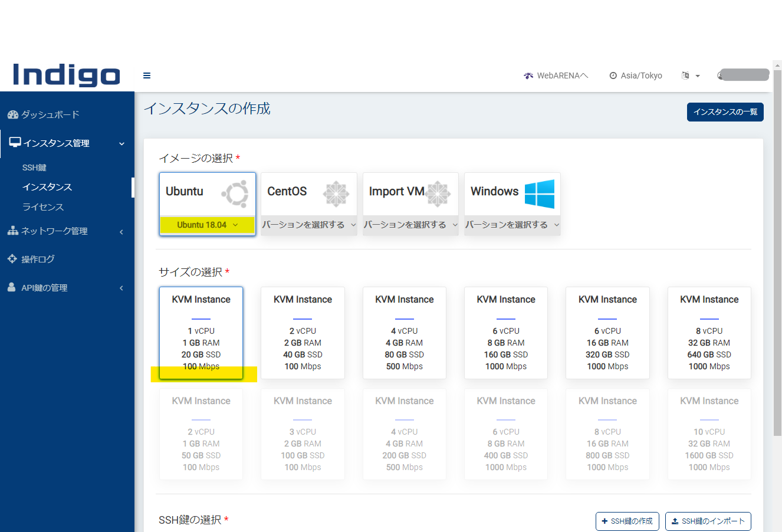Screen dimensions: 782x532
Task: Select 1 vCPU 1 GB RAM instance size
Action: pyautogui.click(x=201, y=333)
